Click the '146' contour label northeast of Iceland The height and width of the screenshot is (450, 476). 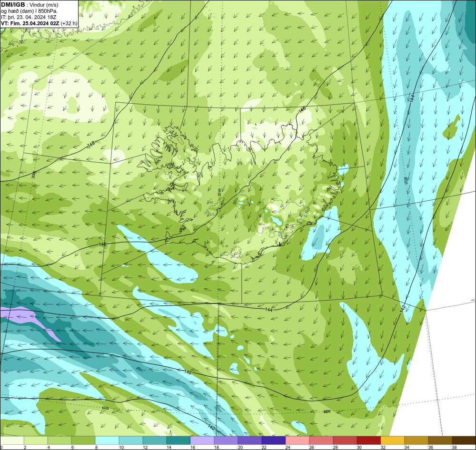[x=302, y=110]
